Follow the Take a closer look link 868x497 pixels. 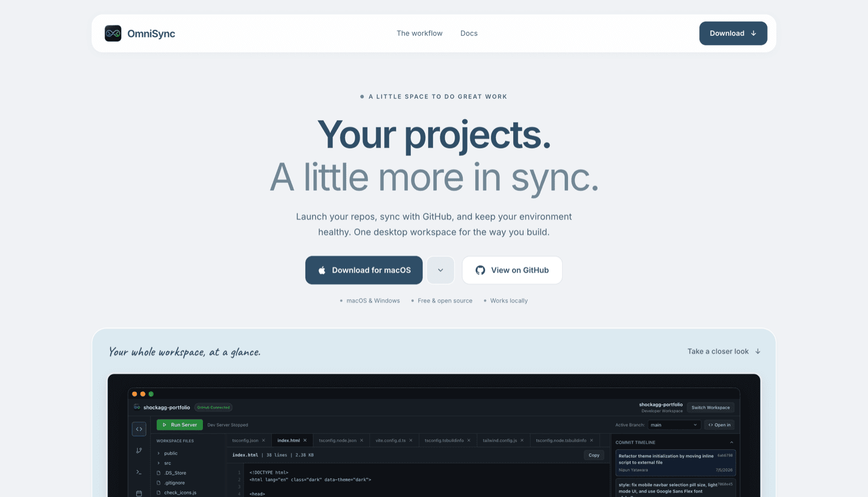click(x=724, y=351)
